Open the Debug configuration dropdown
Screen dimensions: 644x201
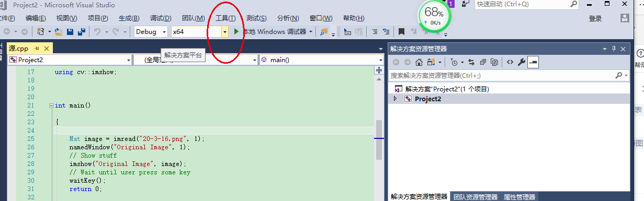click(164, 31)
